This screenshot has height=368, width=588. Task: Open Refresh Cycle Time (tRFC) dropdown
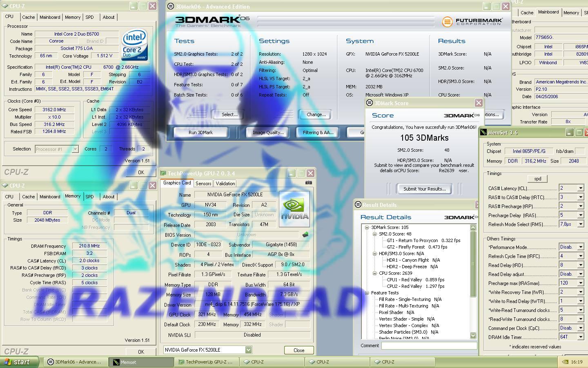point(580,256)
